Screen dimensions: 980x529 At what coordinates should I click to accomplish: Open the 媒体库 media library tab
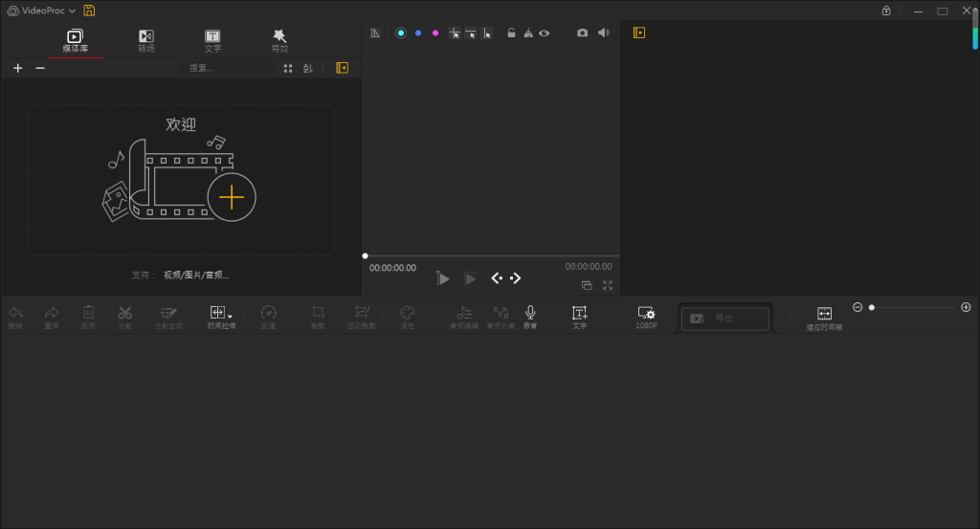pos(75,40)
